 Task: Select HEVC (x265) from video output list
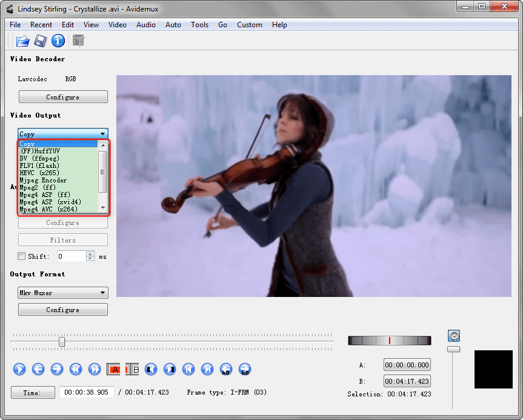pos(39,173)
